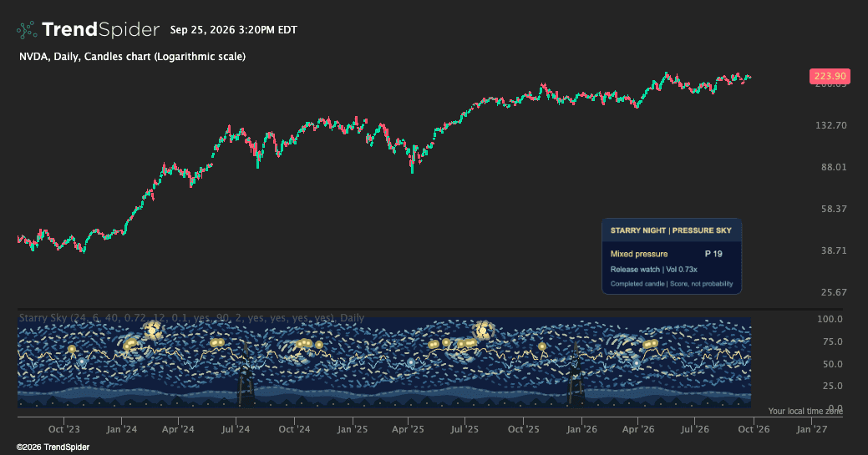Click the dark tower silhouette left of Jan '26
Image resolution: width=868 pixels, height=455 pixels.
[575, 374]
